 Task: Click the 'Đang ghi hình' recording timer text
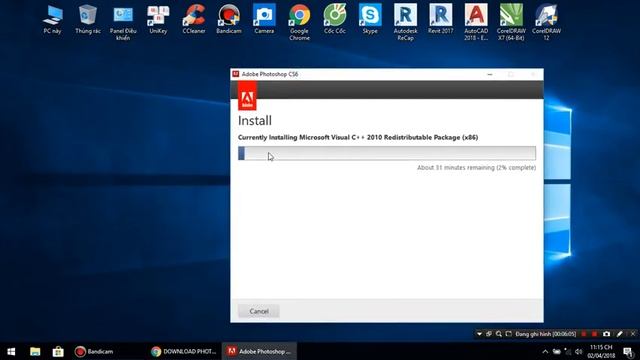(545, 334)
